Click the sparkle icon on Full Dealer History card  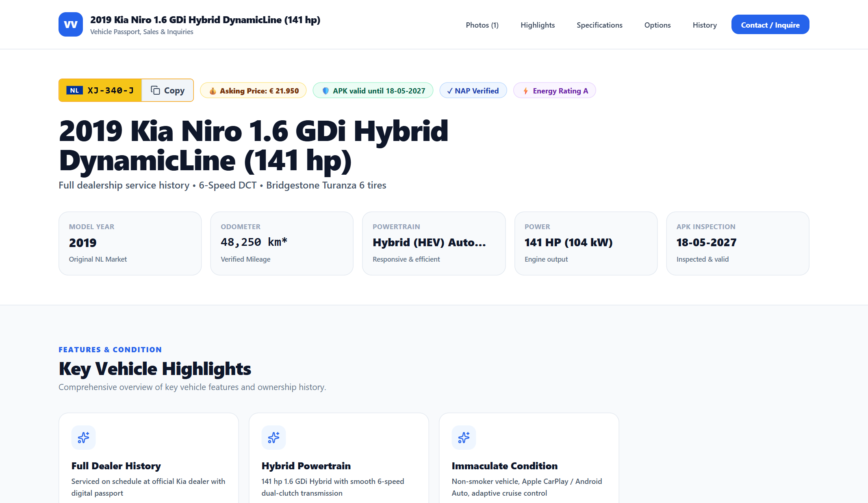pos(84,438)
